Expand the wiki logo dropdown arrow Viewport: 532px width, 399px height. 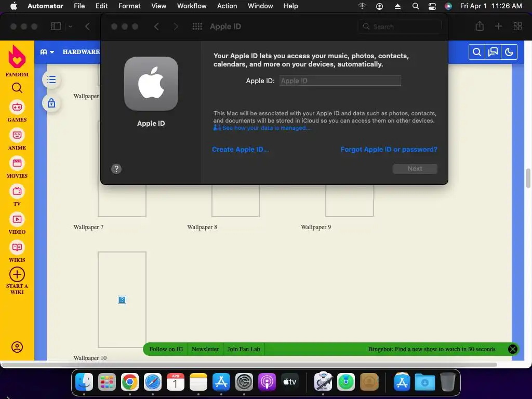(x=52, y=52)
